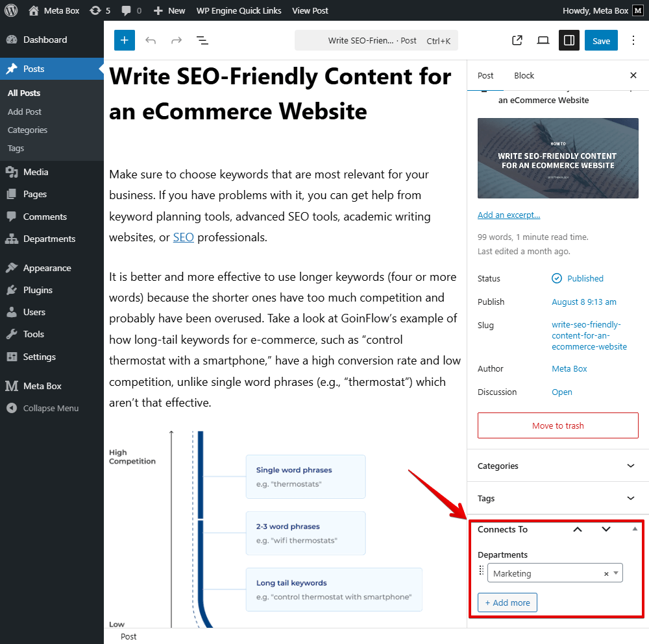Viewport: 649px width, 644px height.
Task: Click the Add an excerpt link
Action: pyautogui.click(x=509, y=215)
